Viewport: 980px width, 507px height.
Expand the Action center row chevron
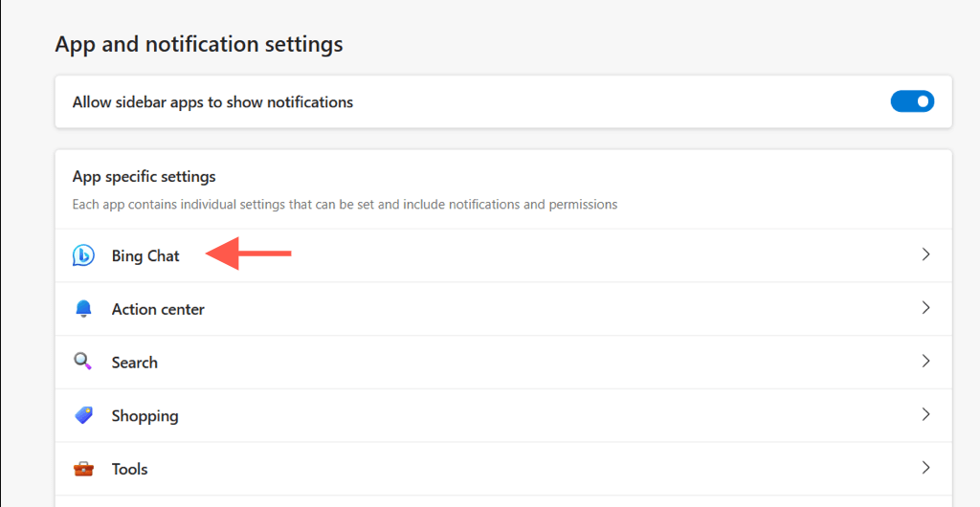tap(925, 308)
